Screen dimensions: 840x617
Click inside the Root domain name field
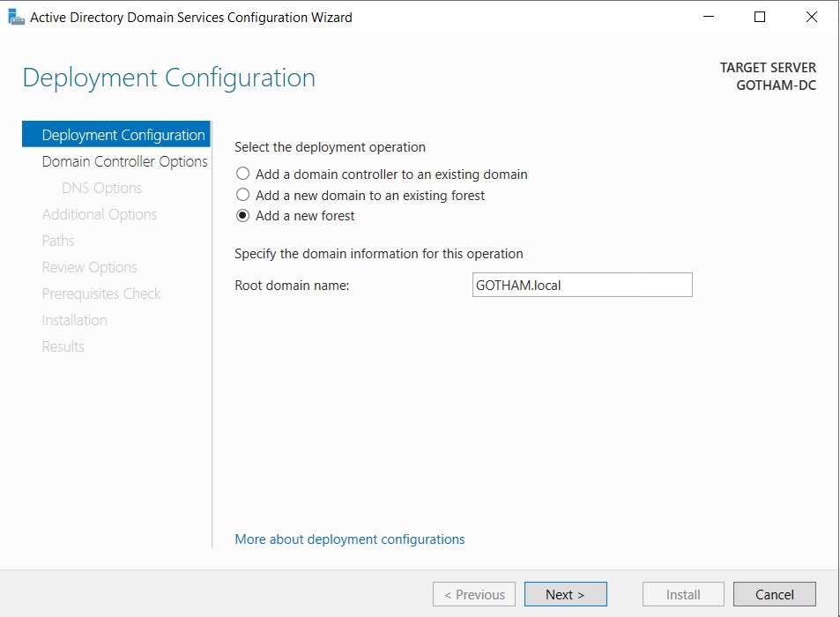pyautogui.click(x=582, y=284)
